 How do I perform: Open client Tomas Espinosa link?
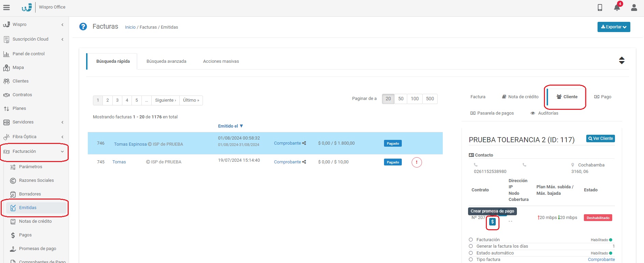130,144
